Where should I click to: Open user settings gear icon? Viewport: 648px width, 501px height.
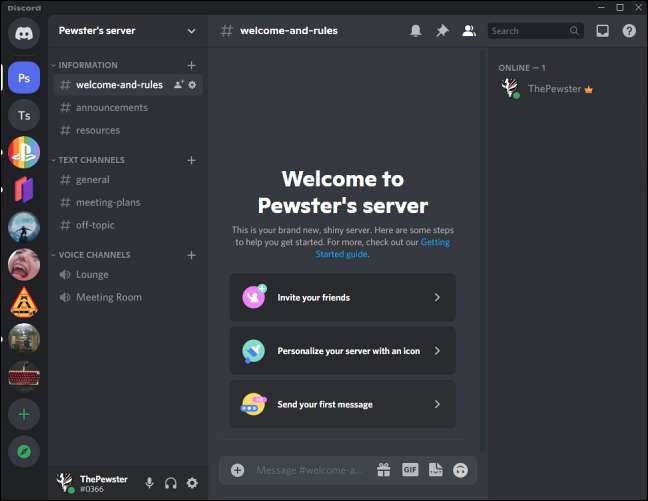pyautogui.click(x=192, y=483)
